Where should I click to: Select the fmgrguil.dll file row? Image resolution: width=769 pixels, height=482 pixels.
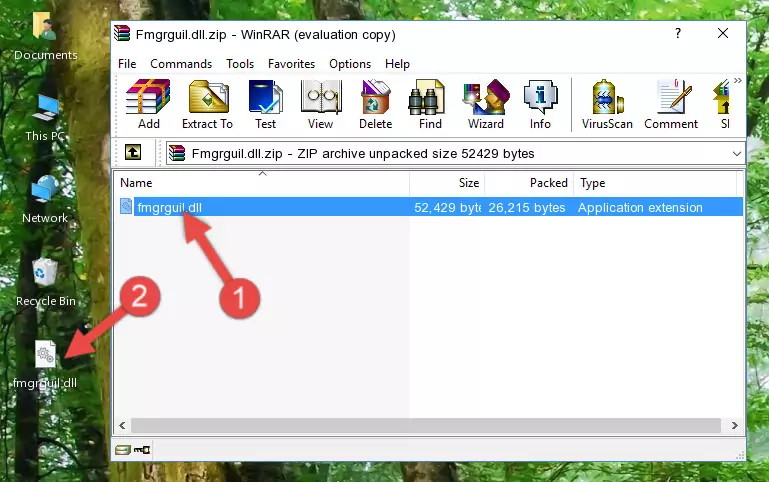(429, 207)
